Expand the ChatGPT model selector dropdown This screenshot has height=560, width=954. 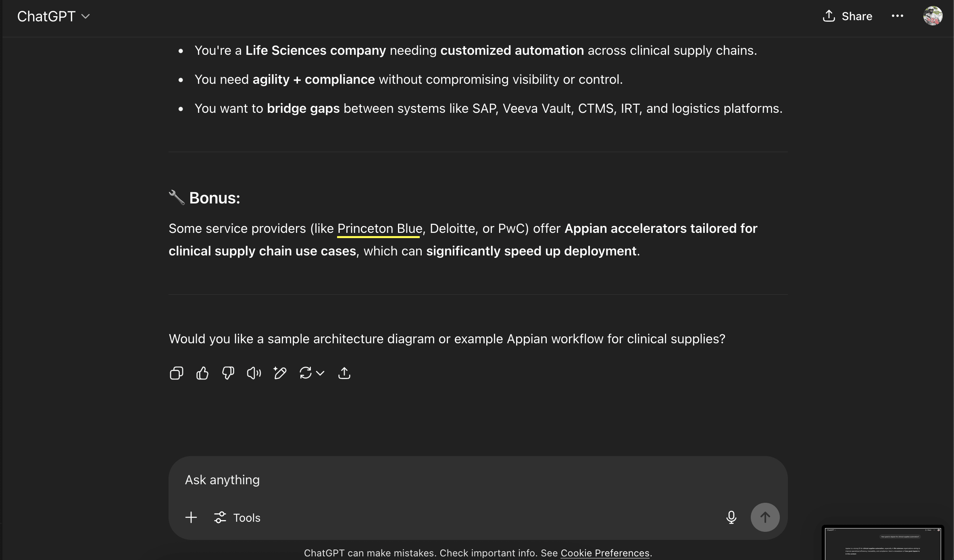click(x=53, y=17)
